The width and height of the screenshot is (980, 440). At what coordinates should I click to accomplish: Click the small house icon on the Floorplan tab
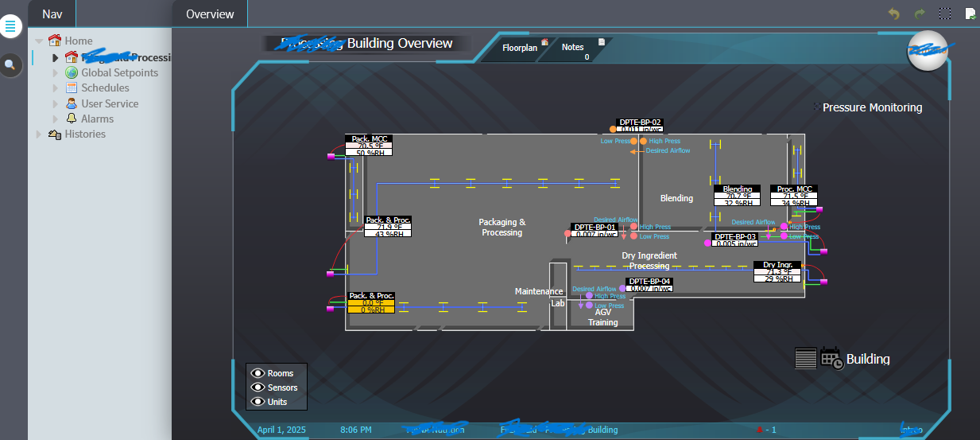click(545, 42)
